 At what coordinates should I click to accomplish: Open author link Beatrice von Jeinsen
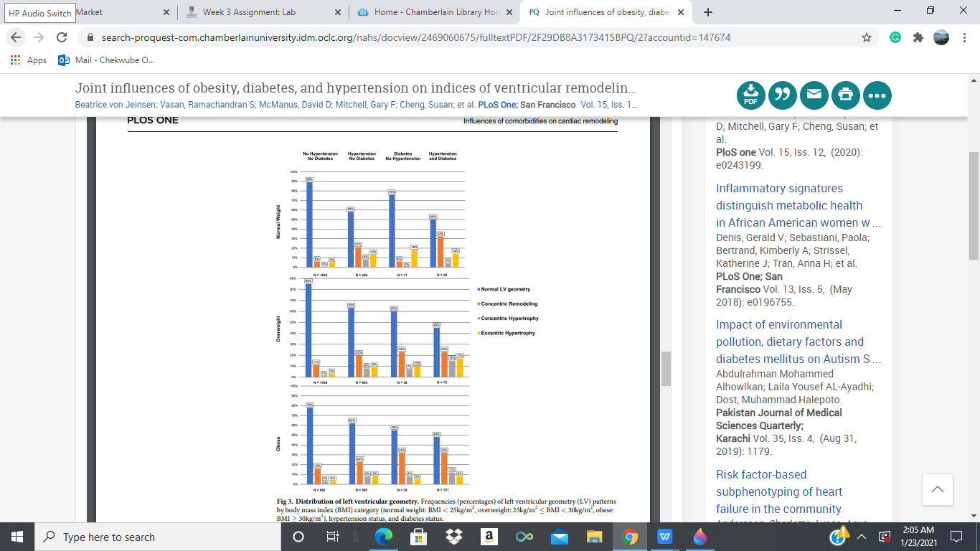tap(116, 105)
